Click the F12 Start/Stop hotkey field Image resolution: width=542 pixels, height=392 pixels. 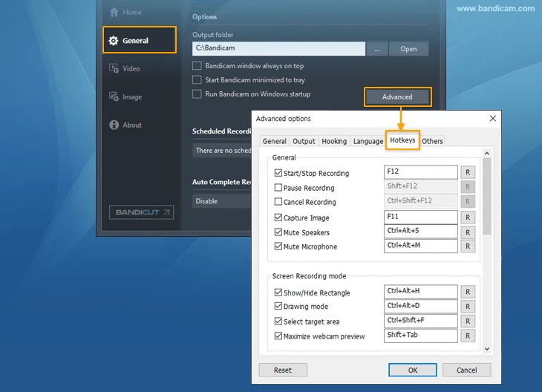click(421, 171)
